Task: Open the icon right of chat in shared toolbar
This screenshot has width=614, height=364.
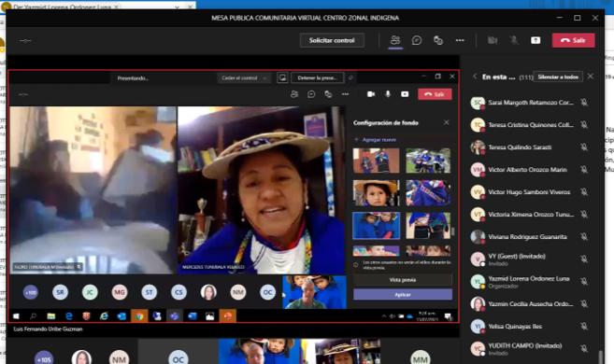Action: 328,94
